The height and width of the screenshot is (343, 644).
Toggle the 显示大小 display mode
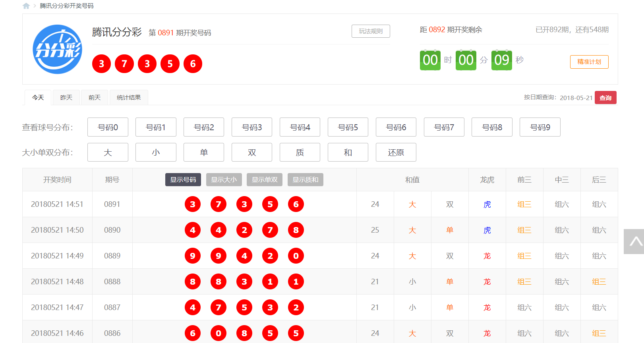[x=224, y=180]
